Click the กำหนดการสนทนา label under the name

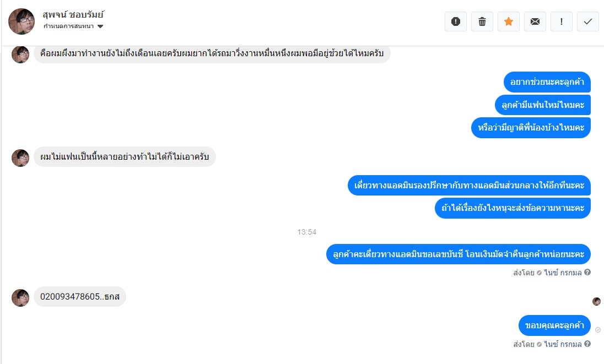pyautogui.click(x=68, y=26)
